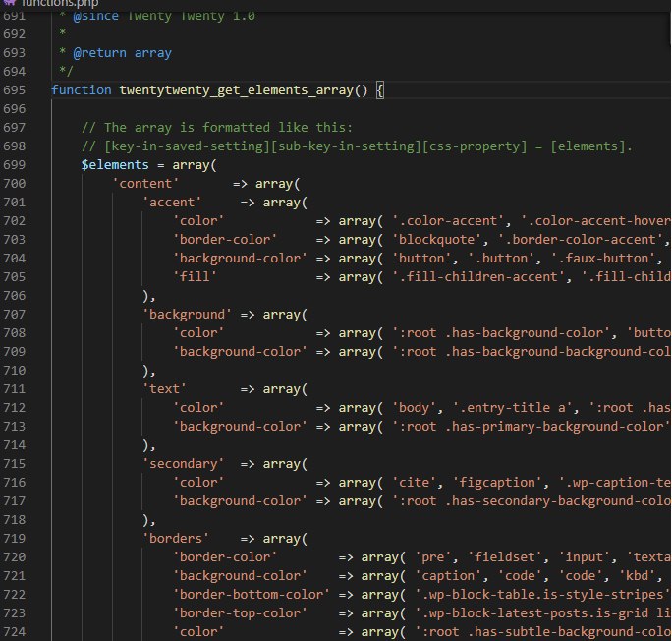The width and height of the screenshot is (672, 641).
Task: Click the '.color-accent' string on line 702
Action: click(x=448, y=221)
